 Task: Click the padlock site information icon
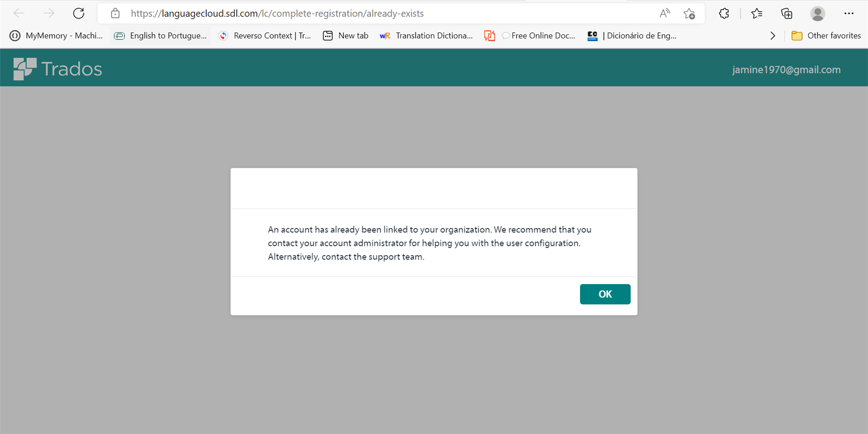pos(115,13)
